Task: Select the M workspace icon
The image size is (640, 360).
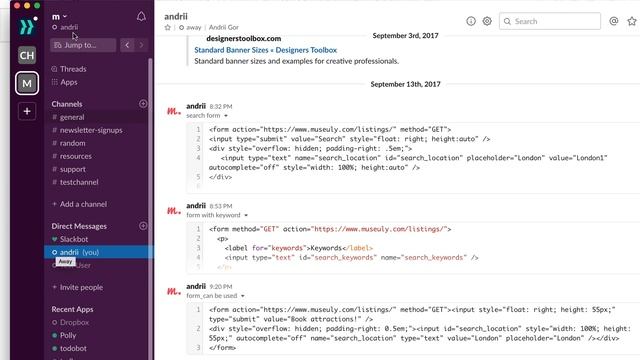Action: point(27,83)
